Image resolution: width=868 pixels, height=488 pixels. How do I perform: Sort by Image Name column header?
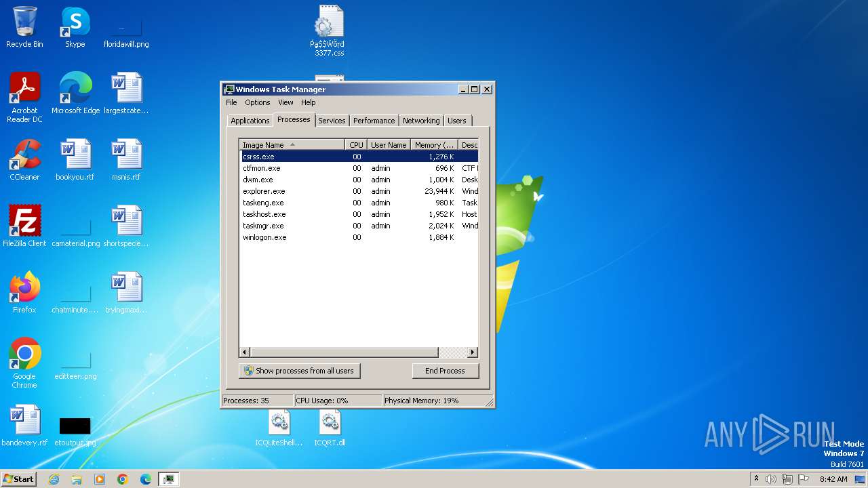tap(292, 145)
